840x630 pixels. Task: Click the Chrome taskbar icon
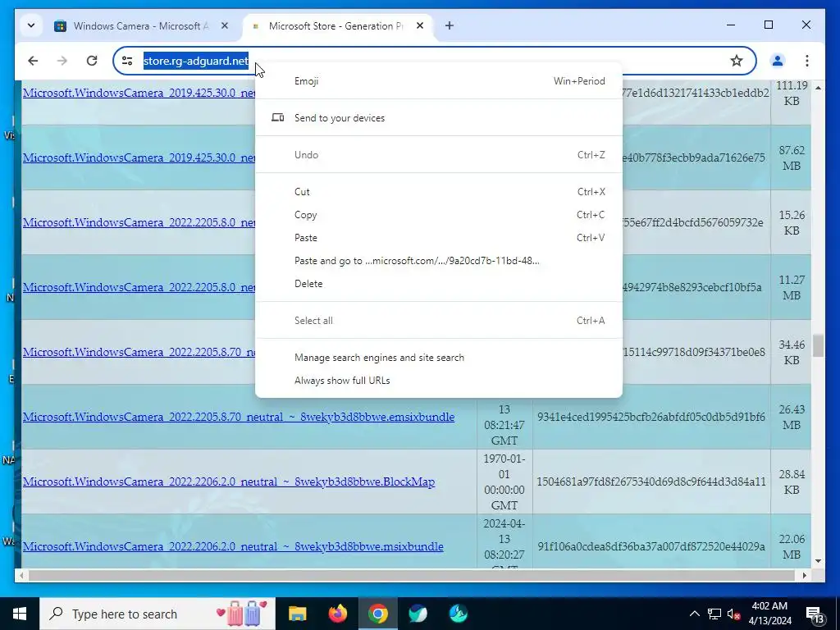[377, 614]
